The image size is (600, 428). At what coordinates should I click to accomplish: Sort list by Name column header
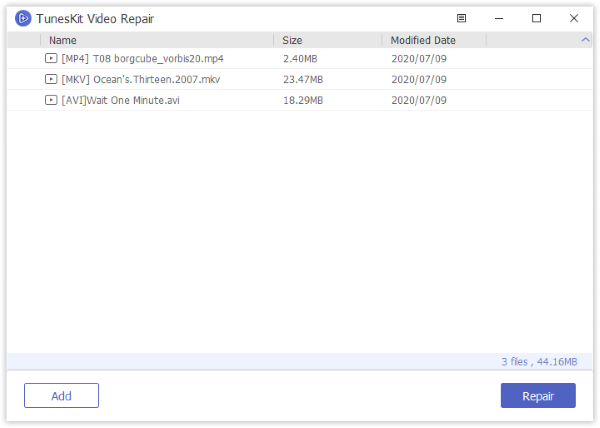click(63, 40)
